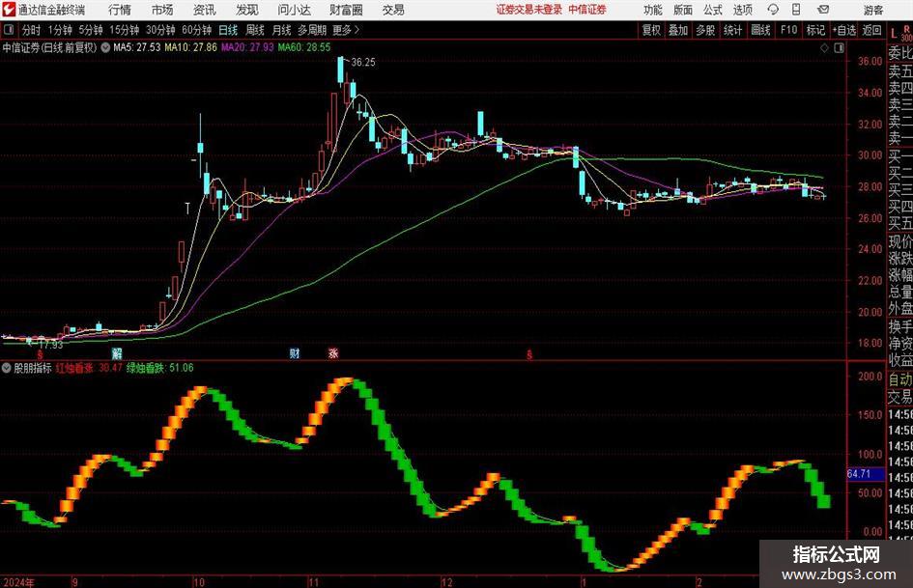Switch to 15分钟 period tab

(124, 30)
